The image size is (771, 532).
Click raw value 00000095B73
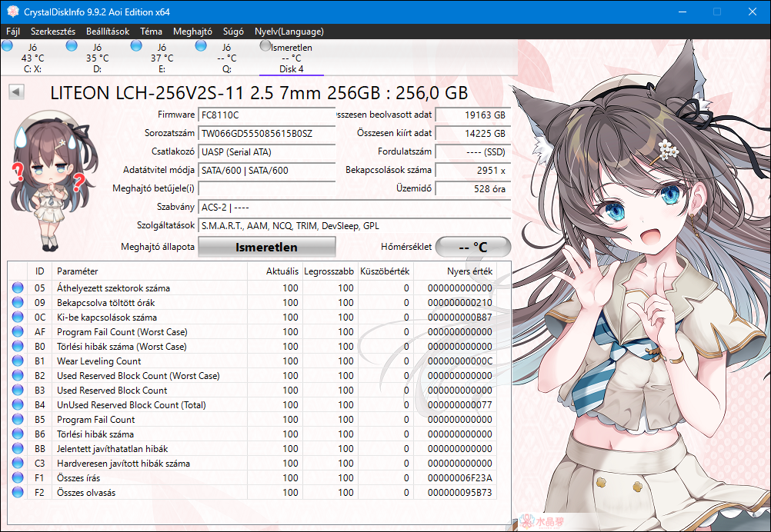coord(459,493)
